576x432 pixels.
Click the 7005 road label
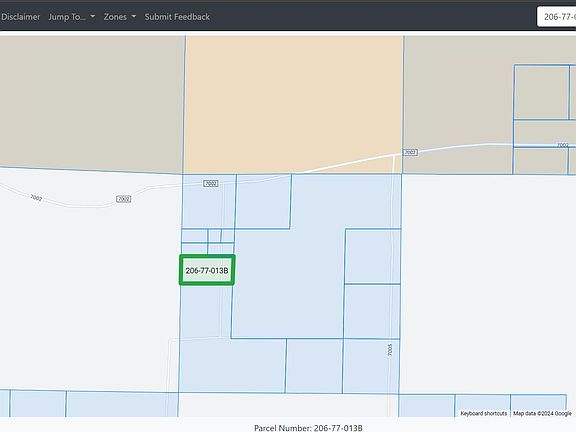(x=390, y=349)
